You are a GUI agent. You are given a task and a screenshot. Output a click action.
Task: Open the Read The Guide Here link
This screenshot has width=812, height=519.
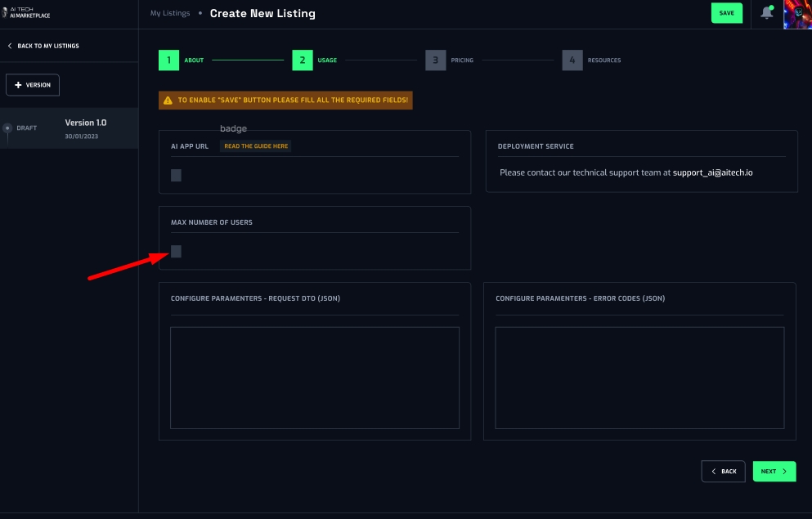256,146
